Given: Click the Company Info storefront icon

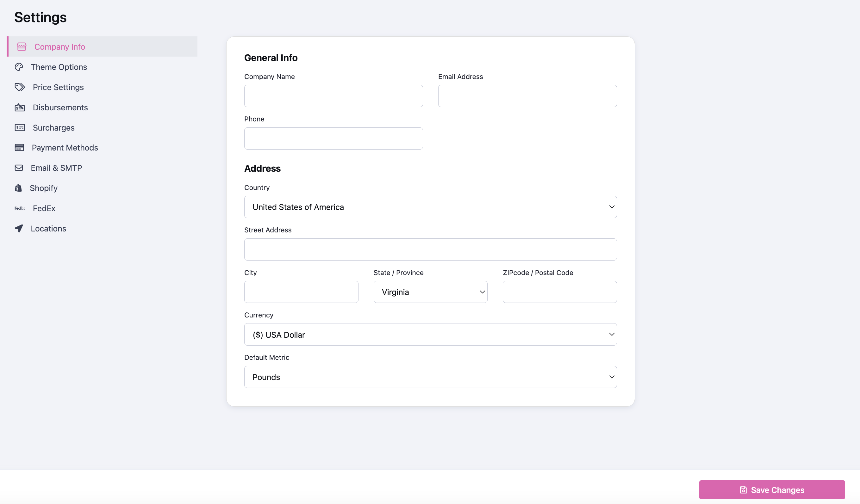Looking at the screenshot, I should point(22,47).
